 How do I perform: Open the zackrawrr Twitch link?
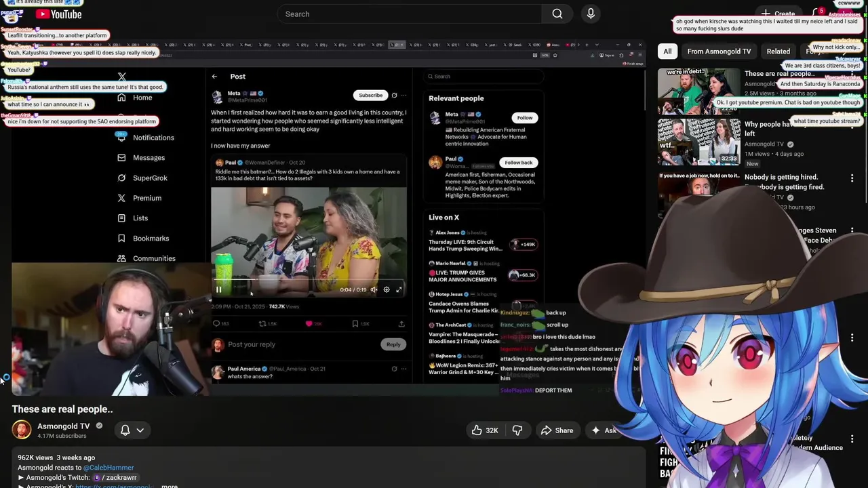115,478
